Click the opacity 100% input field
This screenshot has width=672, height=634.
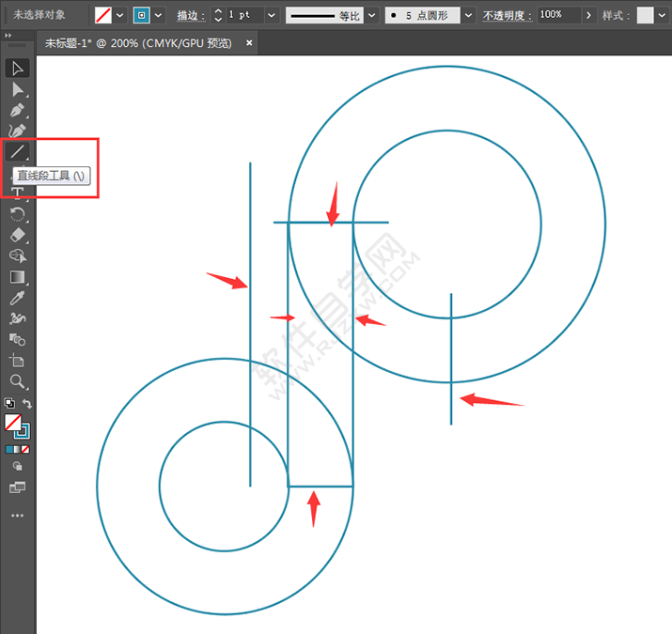[558, 15]
